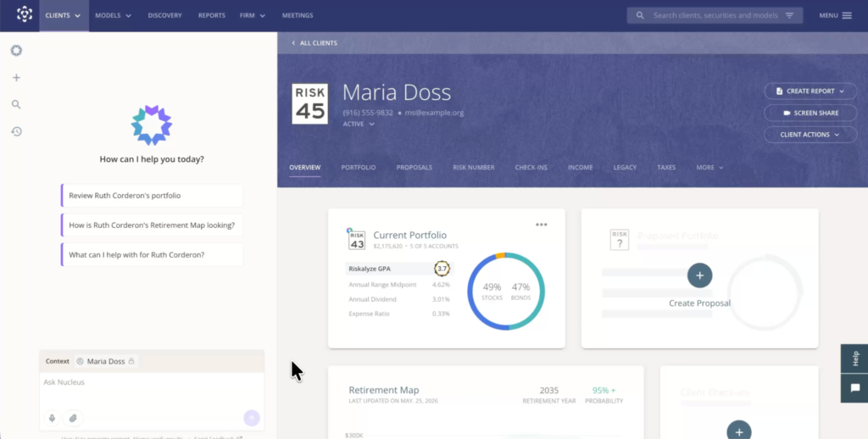The height and width of the screenshot is (439, 868).
Task: Open the TAXES tab
Action: (x=666, y=167)
